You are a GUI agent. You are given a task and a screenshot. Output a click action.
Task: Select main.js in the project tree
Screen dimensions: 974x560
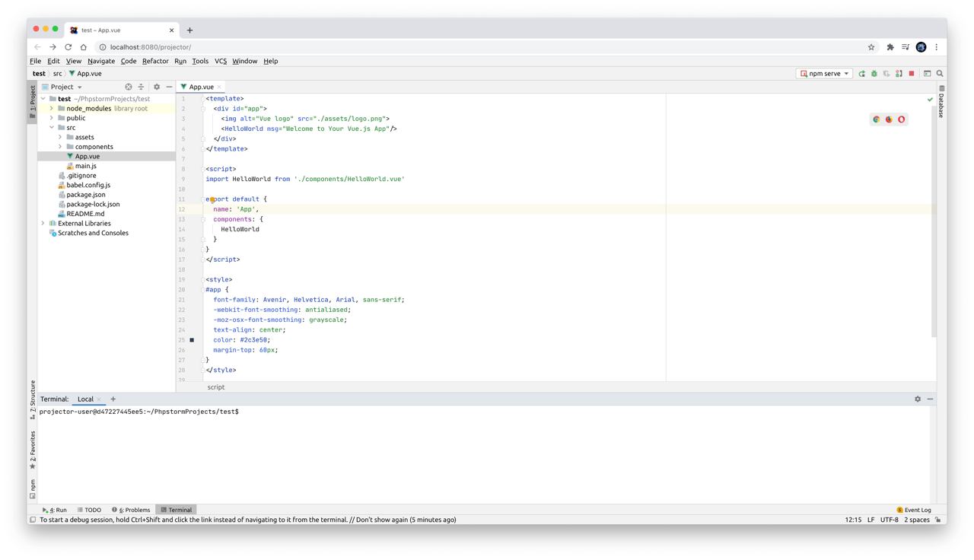point(85,166)
